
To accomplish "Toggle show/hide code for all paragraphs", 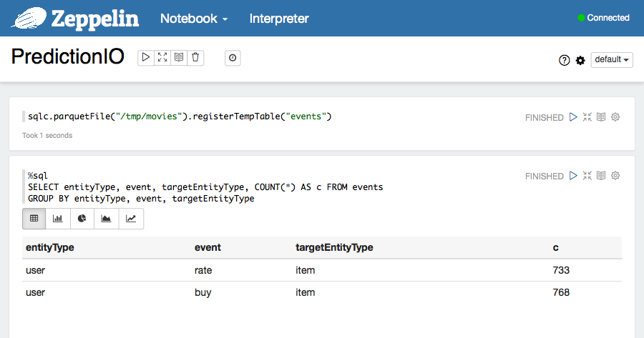I will 162,58.
